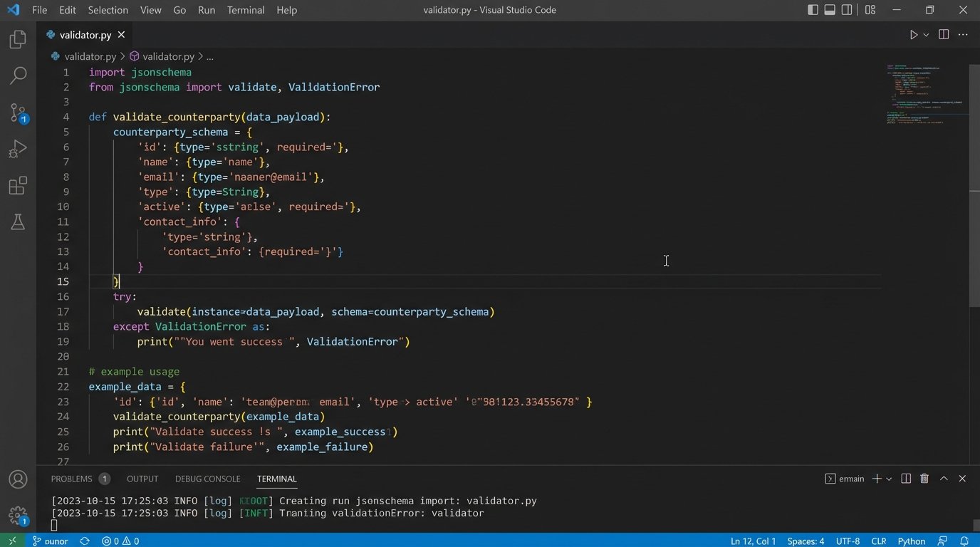
Task: Open the Search view in activity bar
Action: [18, 75]
